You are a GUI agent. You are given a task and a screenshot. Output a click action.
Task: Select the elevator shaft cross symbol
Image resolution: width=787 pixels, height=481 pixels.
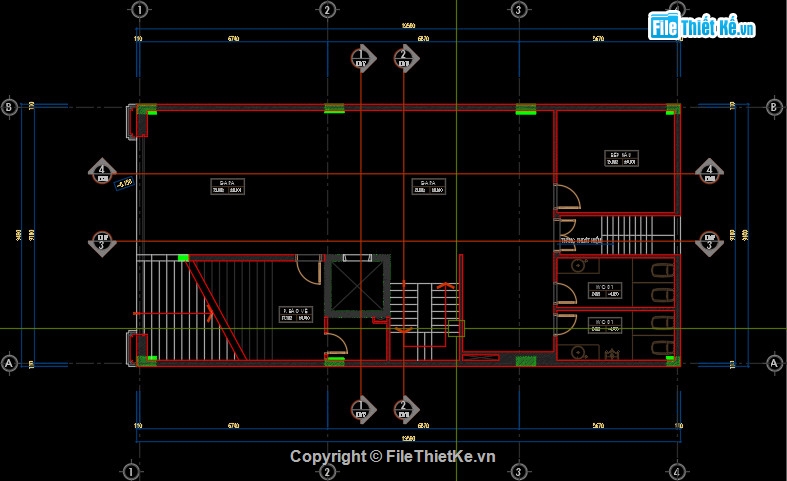pos(357,286)
